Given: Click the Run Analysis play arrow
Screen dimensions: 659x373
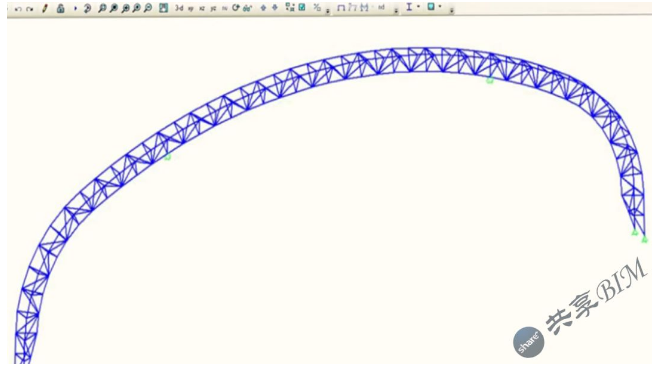Looking at the screenshot, I should coord(75,8).
